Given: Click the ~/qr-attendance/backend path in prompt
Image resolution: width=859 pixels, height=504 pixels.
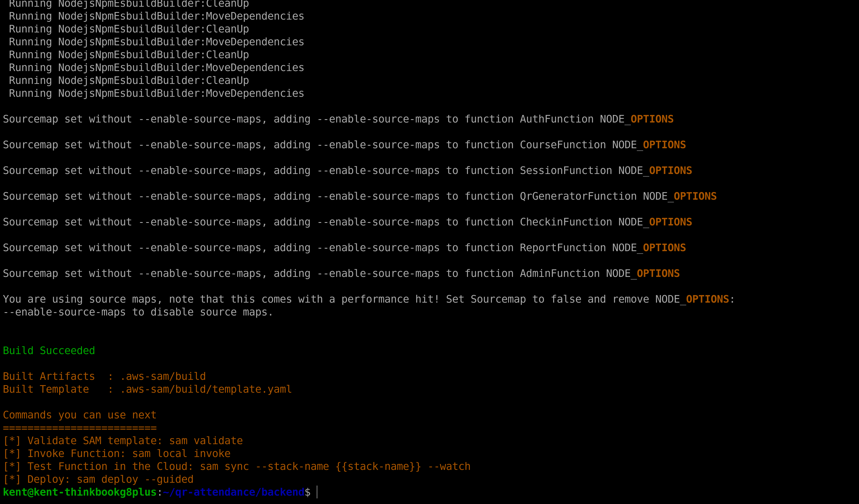Looking at the screenshot, I should point(234,493).
